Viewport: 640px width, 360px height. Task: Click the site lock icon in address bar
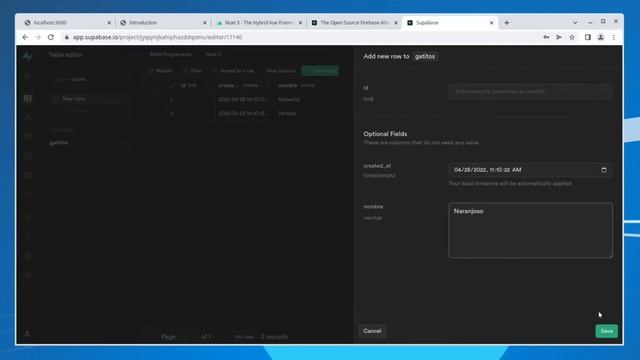67,37
